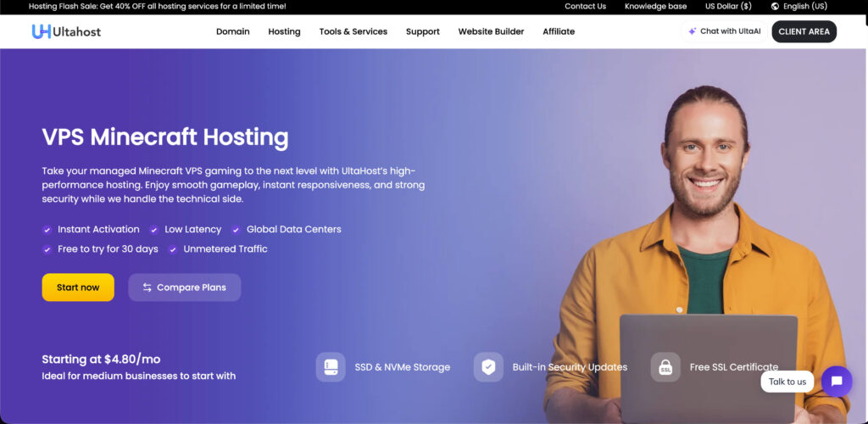Open the Hosting menu
Viewport: 868px width, 424px height.
(x=284, y=31)
